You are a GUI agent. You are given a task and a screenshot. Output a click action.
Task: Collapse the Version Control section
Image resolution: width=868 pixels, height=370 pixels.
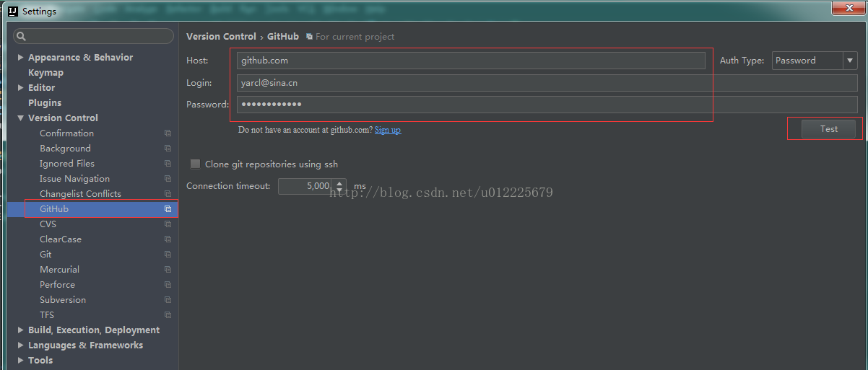pyautogui.click(x=21, y=118)
